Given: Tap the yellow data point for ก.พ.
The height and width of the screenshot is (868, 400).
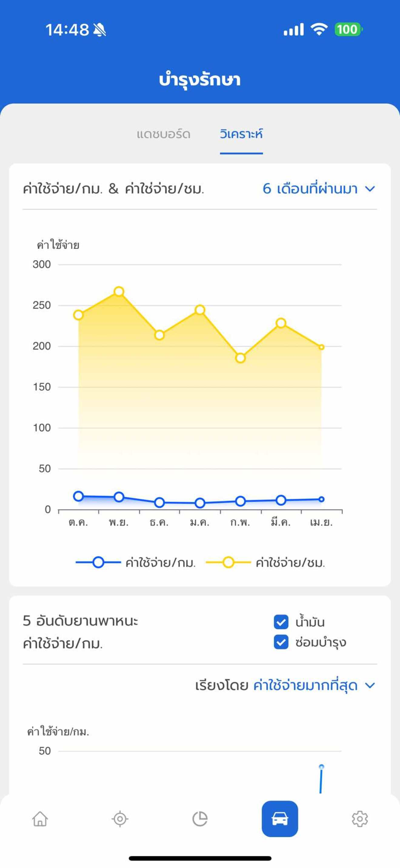Looking at the screenshot, I should point(241,358).
